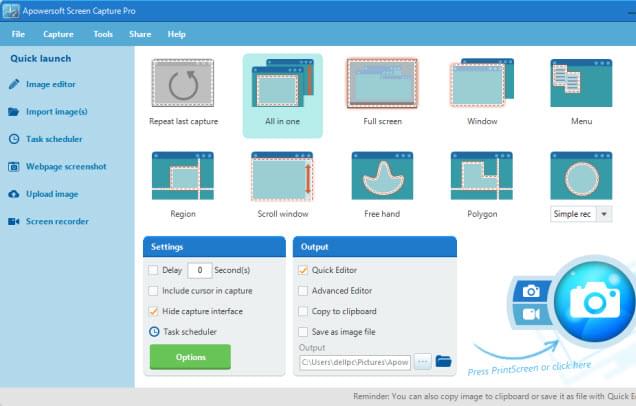Viewport: 636px width, 406px height.
Task: Click the output path text field
Action: coord(355,362)
